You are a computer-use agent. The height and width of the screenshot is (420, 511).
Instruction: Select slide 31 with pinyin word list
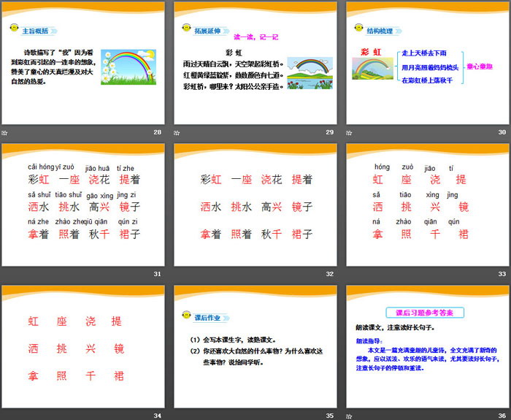(x=83, y=205)
